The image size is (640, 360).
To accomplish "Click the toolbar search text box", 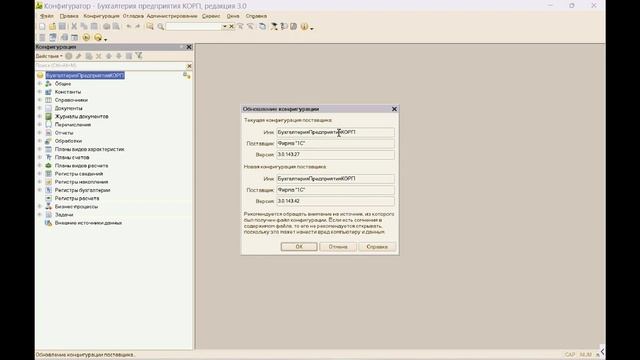I will point(193,27).
